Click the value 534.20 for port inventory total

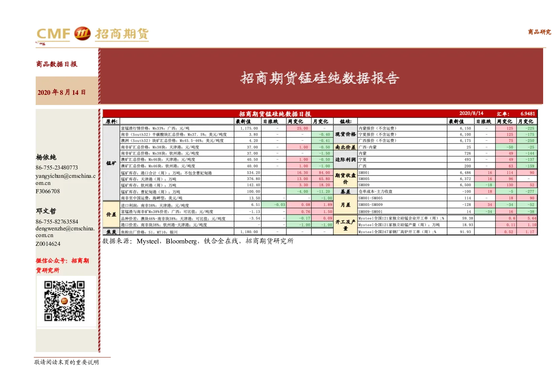(254, 173)
